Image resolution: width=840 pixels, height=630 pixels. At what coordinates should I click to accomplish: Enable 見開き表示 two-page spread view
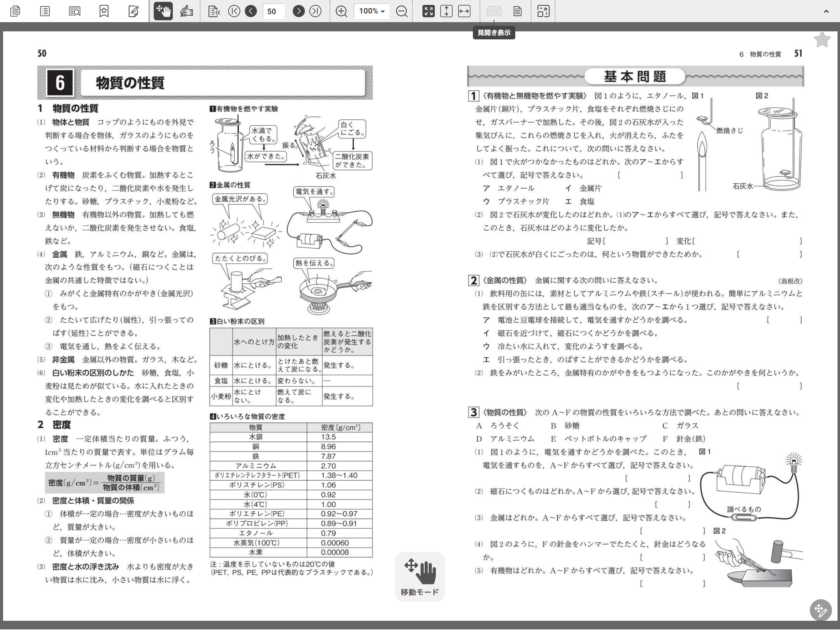point(494,11)
